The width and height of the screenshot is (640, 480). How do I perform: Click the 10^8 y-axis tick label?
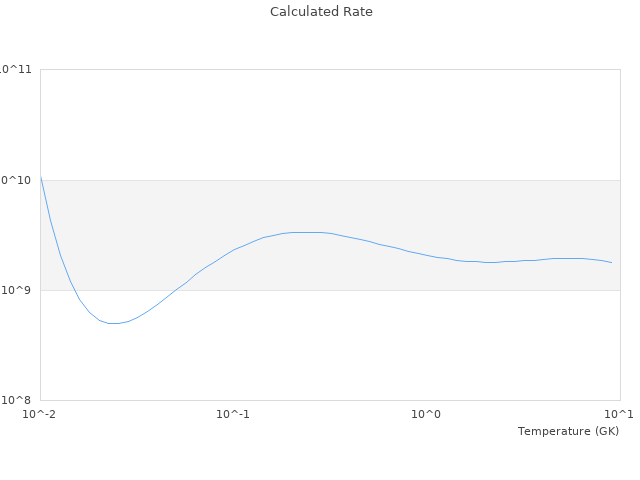(18, 401)
